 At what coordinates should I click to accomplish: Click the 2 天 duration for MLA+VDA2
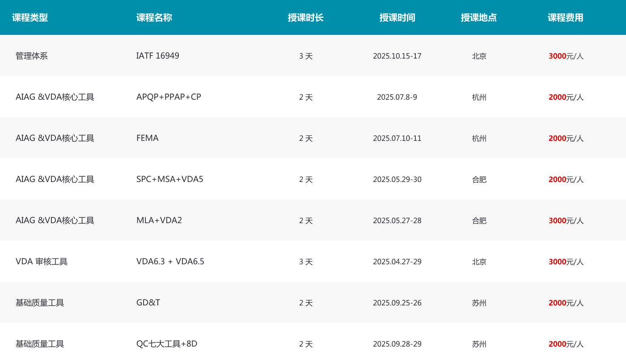point(306,221)
